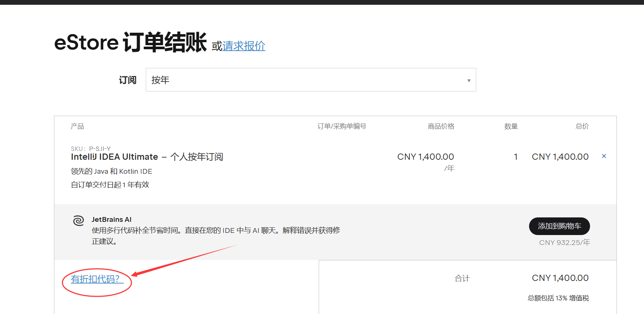Remove IntelliJ IDEA Ultimate from the order
The image size is (644, 314).
pos(604,156)
